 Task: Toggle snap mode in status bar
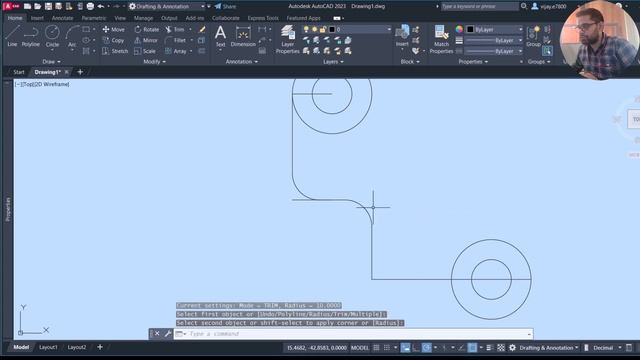point(387,348)
